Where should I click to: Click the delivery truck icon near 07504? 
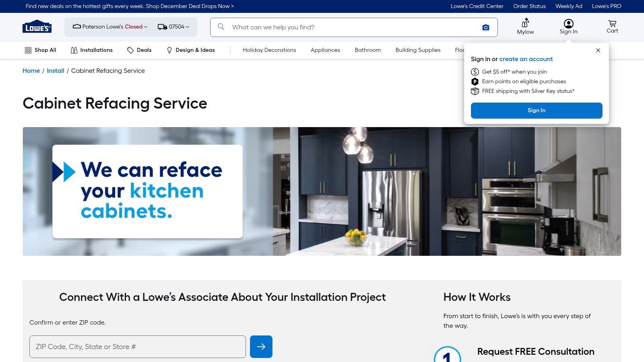tap(163, 27)
